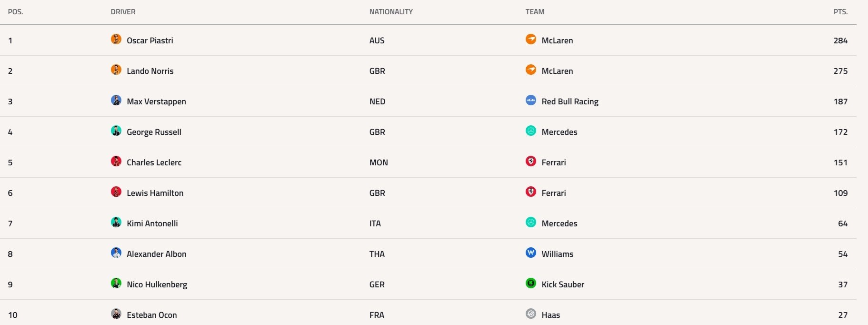
Task: Click the Williams team logo
Action: (x=531, y=253)
